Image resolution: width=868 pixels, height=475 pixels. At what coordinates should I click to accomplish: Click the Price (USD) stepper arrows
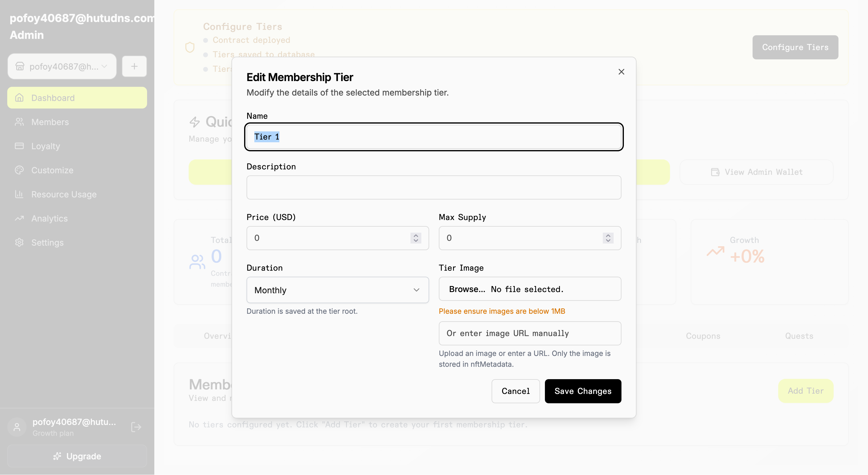(x=416, y=238)
